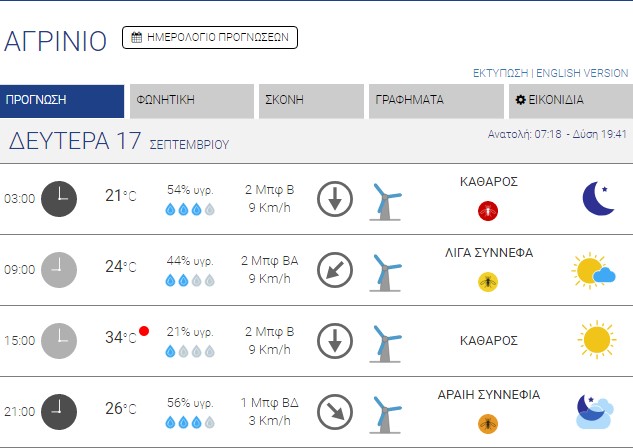This screenshot has height=448, width=633.
Task: Switch to the ΣΚΟΝΗ tab
Action: [311, 101]
